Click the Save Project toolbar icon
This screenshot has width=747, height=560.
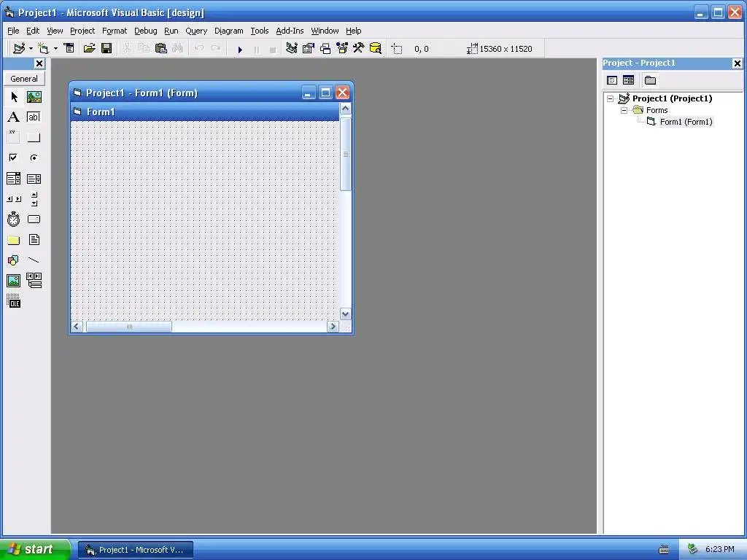click(x=107, y=49)
